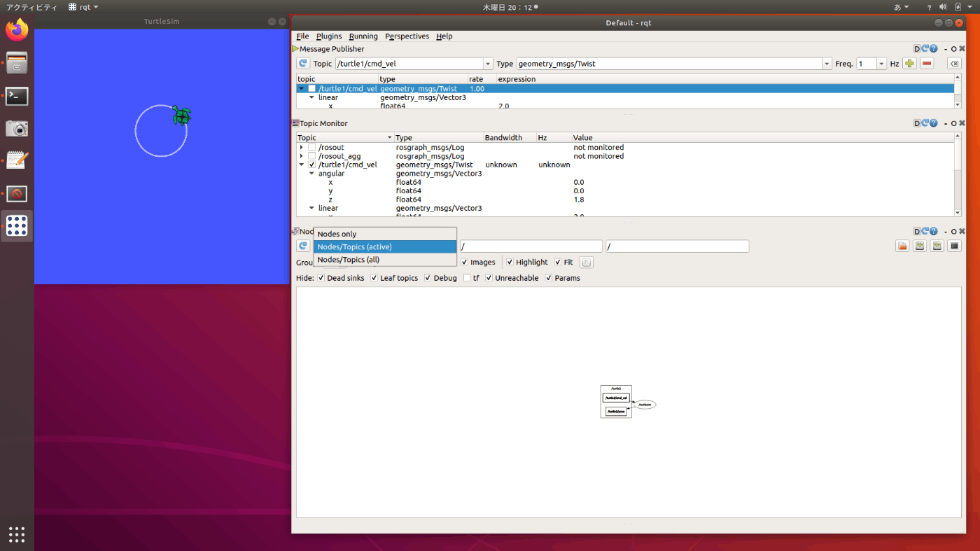Screen dimensions: 980x551
Task: Collapse angular node in Topic Monitor
Action: [x=312, y=174]
